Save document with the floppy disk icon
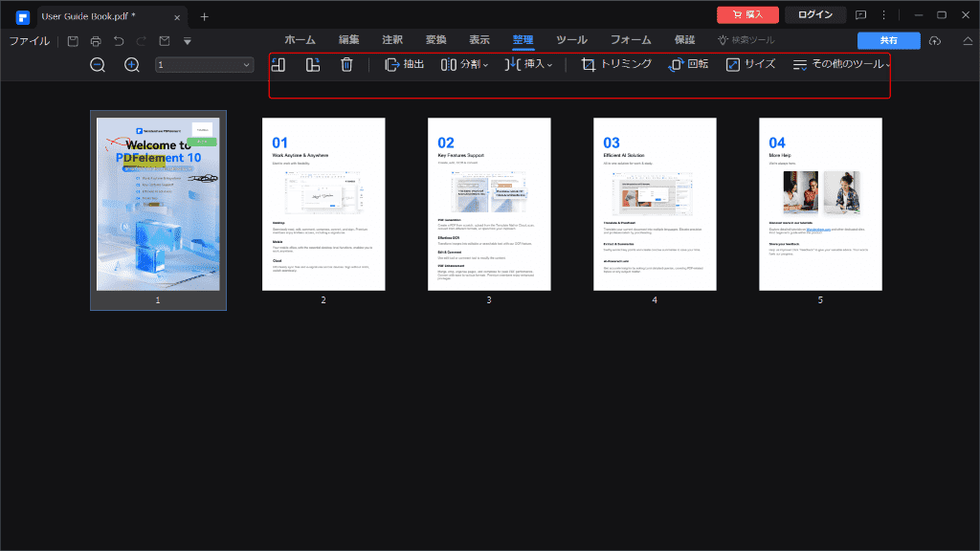The width and height of the screenshot is (980, 551). [73, 41]
